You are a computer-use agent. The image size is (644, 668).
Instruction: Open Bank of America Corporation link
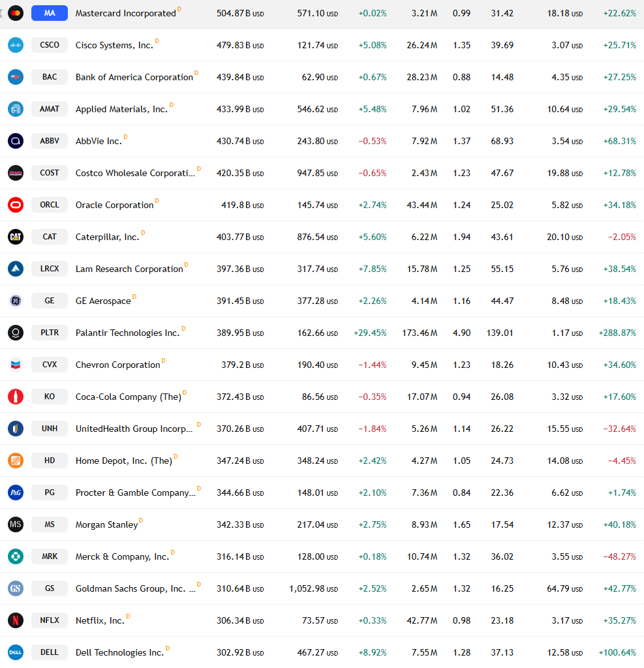[x=134, y=77]
